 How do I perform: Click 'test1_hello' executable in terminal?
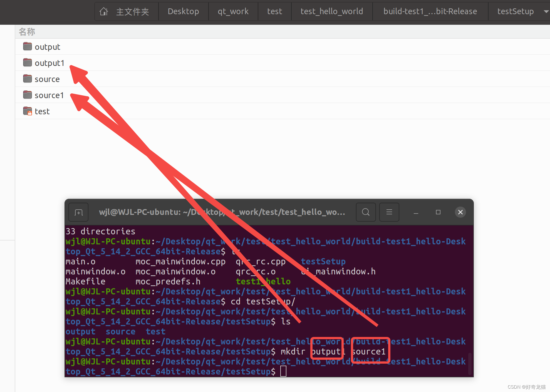[263, 281]
